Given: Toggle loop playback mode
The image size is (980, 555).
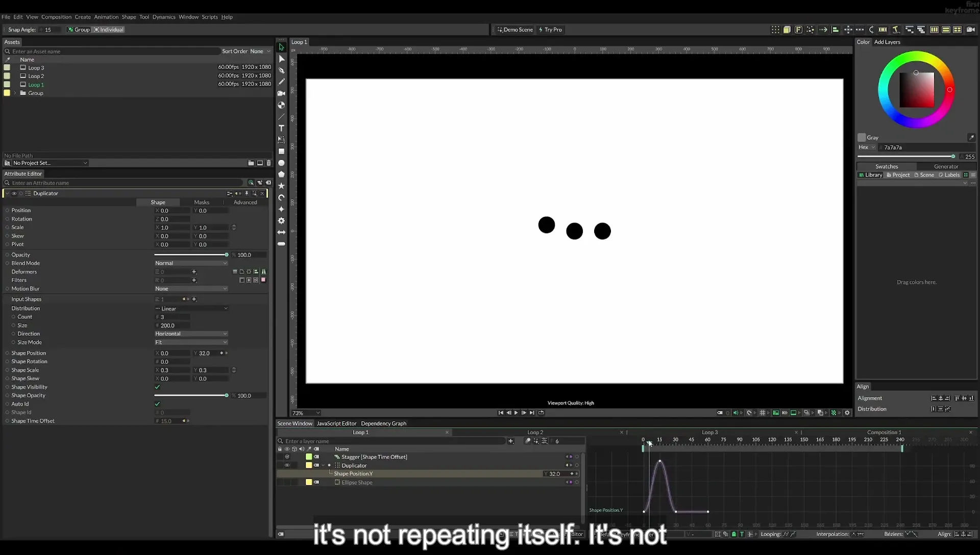Looking at the screenshot, I should [541, 413].
